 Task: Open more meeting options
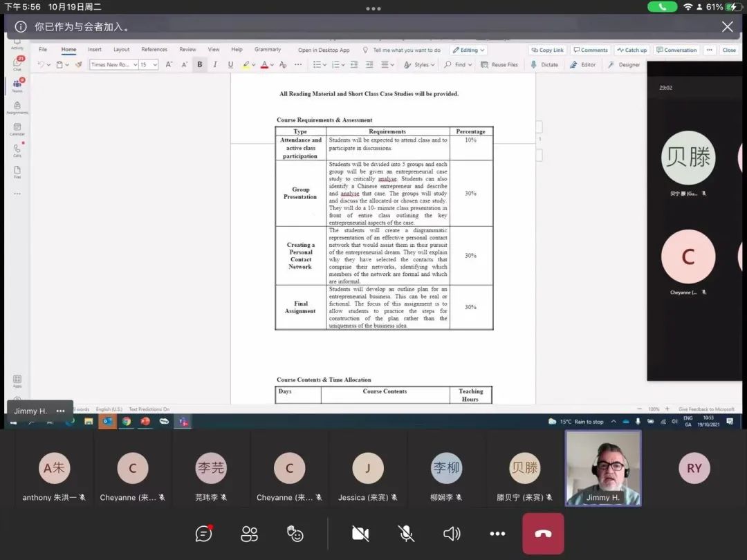pos(497,534)
